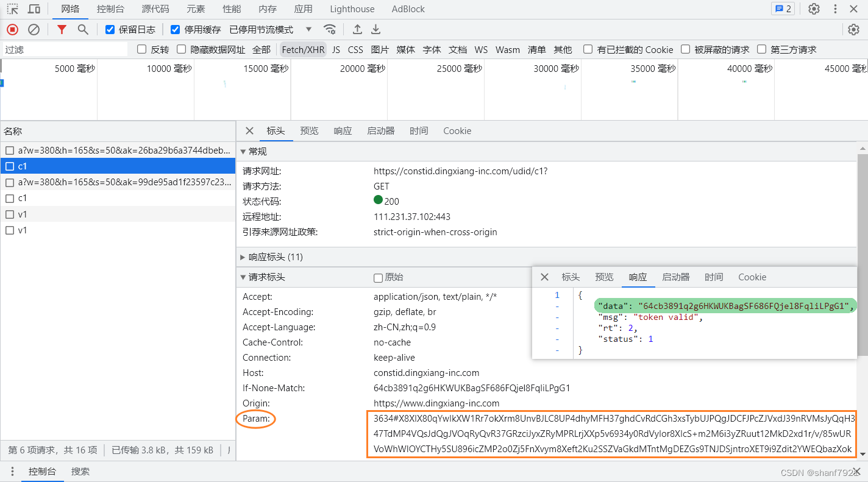Viewport: 868px width, 482px height.
Task: Open the Console 控制台 drawer tab
Action: [x=42, y=472]
